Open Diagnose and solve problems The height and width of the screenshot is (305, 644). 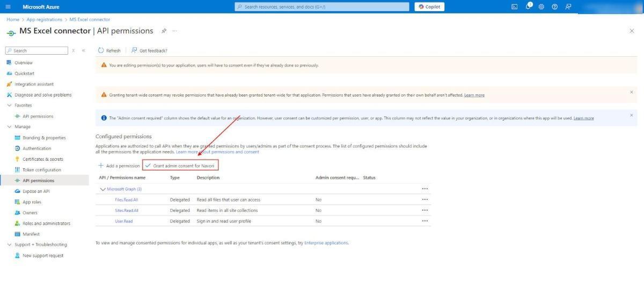(x=43, y=95)
